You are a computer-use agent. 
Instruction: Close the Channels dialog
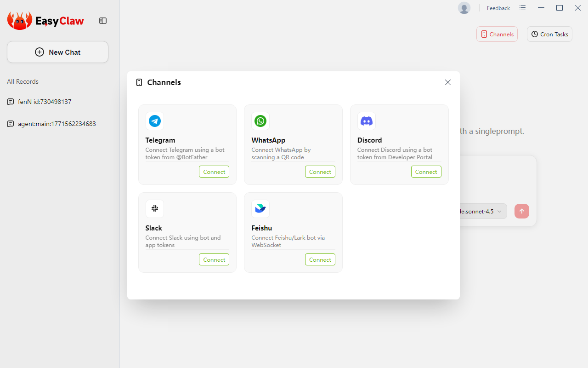[x=448, y=82]
